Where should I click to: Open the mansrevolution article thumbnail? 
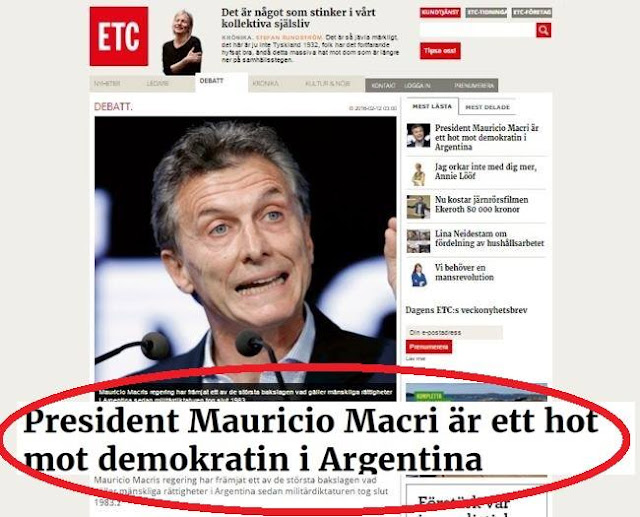tap(418, 275)
